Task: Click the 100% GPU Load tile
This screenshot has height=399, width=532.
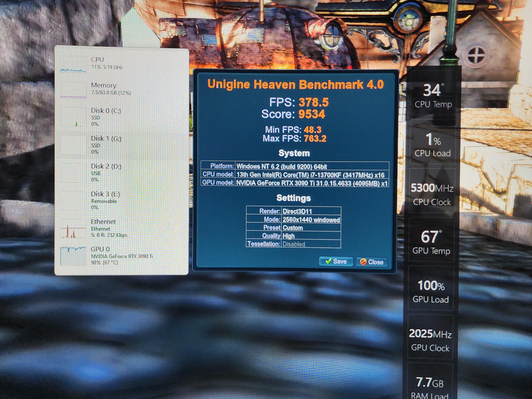Action: (x=431, y=291)
